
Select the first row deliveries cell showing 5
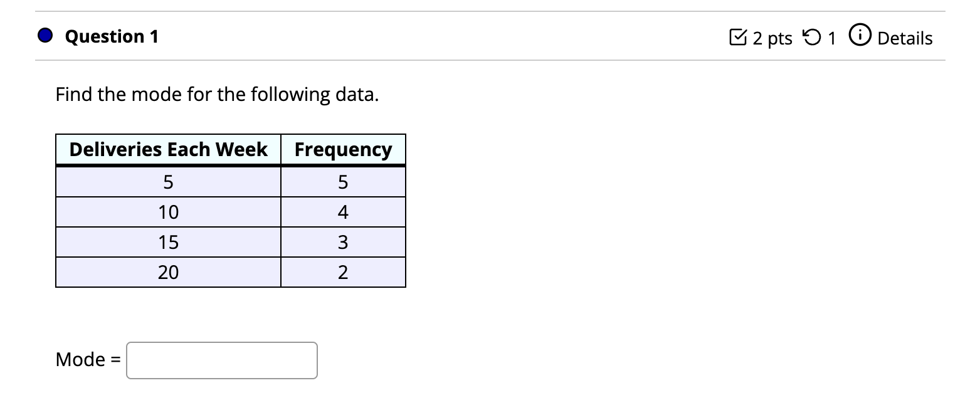click(168, 182)
